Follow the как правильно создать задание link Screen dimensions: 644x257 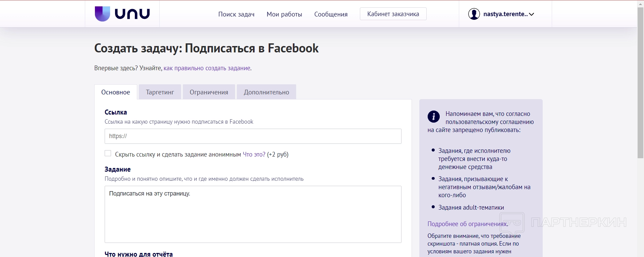coord(207,68)
